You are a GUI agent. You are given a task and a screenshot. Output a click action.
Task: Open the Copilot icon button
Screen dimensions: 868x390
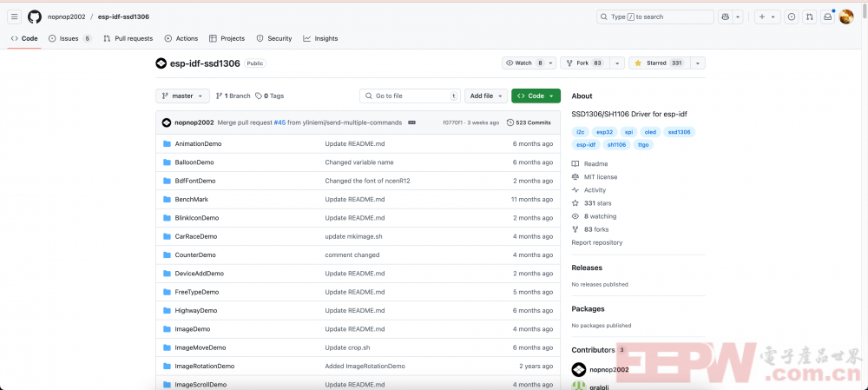pyautogui.click(x=725, y=17)
